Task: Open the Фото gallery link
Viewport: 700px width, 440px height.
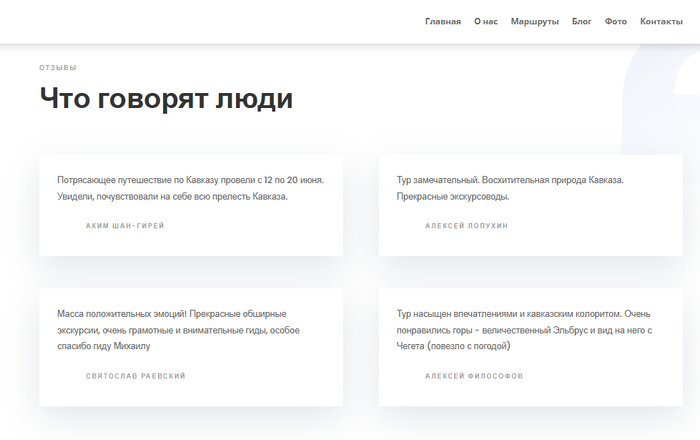Action: pos(616,21)
